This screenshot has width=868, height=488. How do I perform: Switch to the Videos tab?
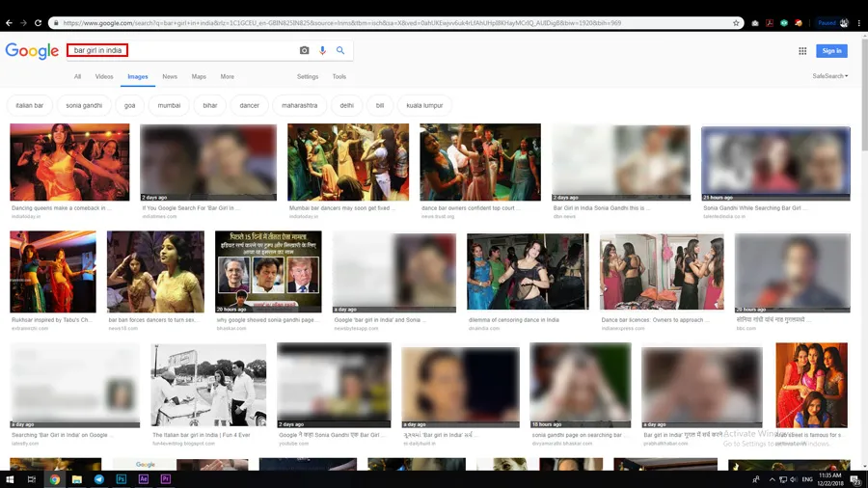(x=104, y=77)
